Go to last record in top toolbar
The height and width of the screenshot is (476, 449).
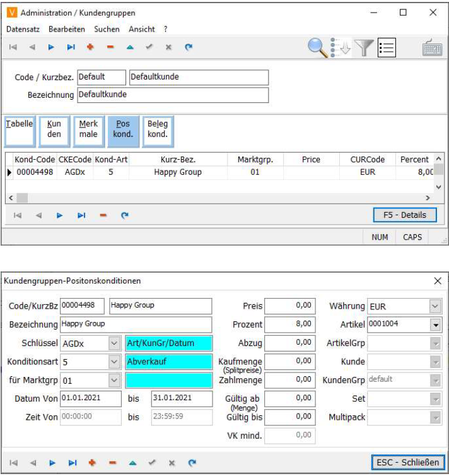click(x=71, y=47)
